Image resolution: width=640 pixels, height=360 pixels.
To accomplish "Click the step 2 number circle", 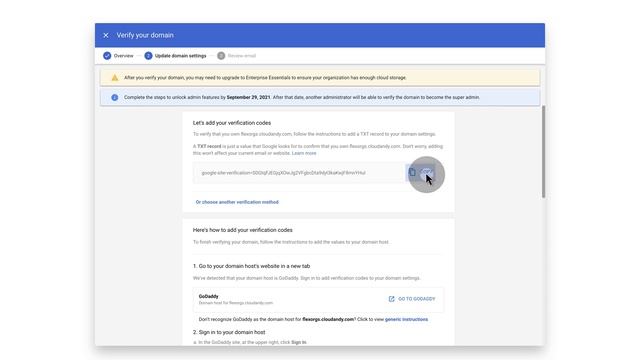I will (x=148, y=56).
